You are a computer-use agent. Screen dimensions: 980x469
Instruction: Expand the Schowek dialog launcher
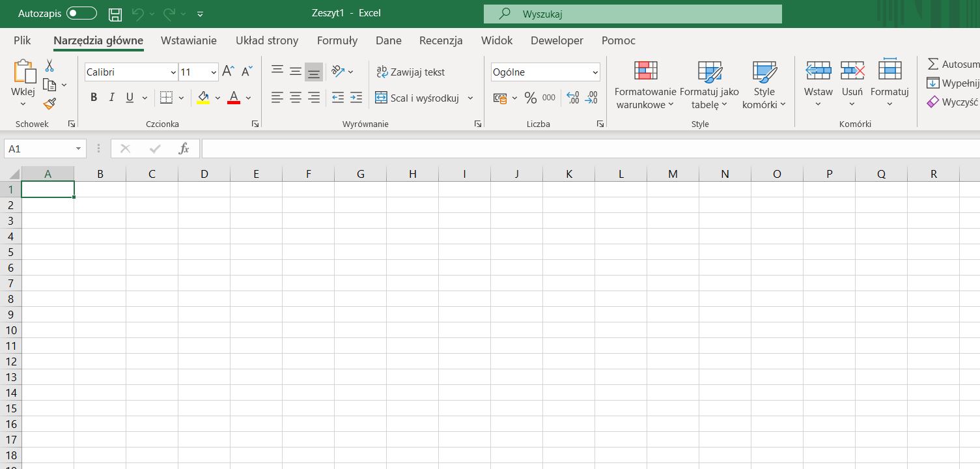pos(72,124)
